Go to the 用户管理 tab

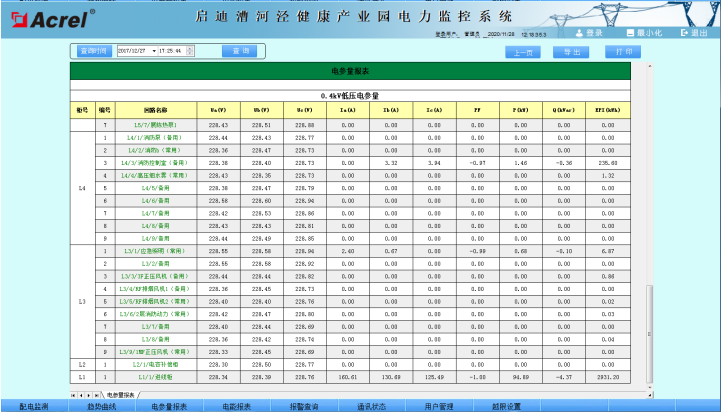(x=439, y=407)
